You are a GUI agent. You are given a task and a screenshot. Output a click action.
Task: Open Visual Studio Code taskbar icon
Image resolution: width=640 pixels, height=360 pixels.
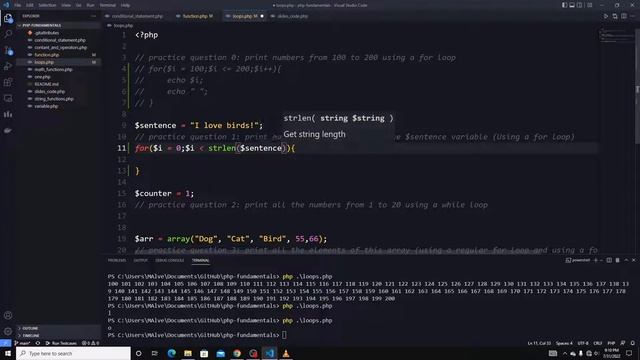click(269, 353)
